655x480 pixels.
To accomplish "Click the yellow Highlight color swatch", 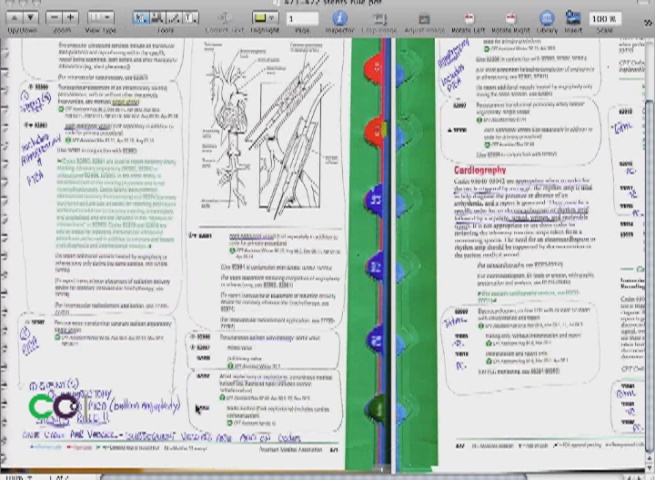I will click(x=260, y=18).
